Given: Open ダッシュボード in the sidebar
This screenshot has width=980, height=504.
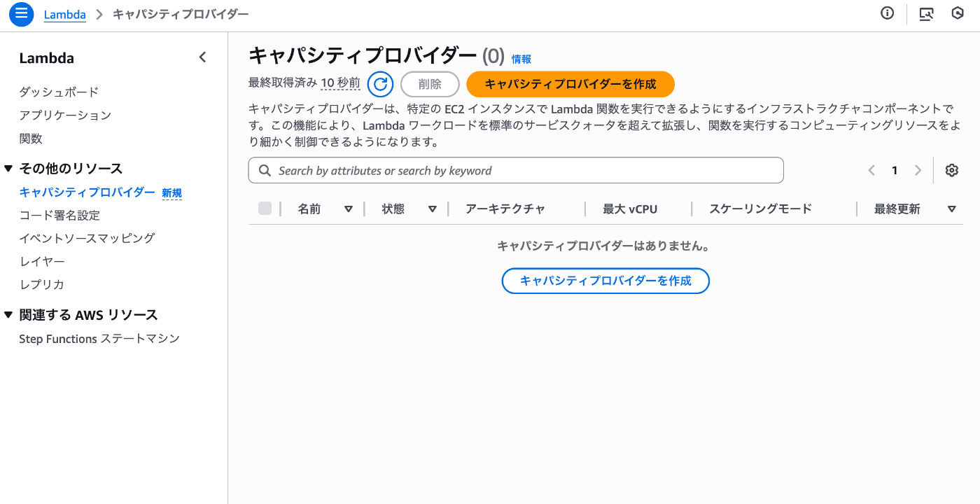Looking at the screenshot, I should (59, 92).
